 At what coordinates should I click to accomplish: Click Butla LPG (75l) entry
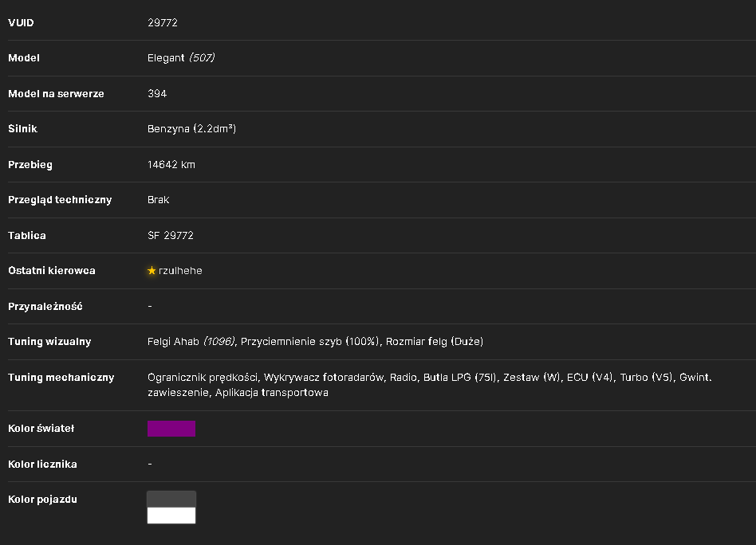[460, 378]
